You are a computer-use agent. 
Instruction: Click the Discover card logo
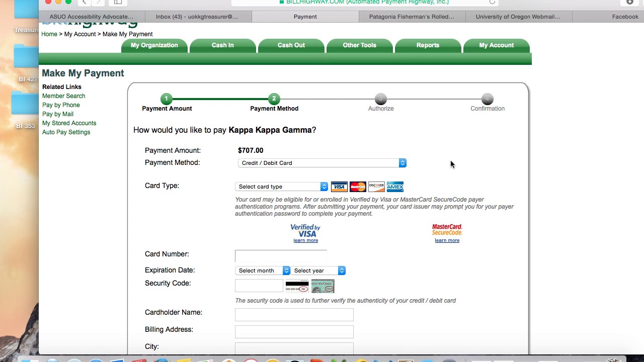point(376,187)
